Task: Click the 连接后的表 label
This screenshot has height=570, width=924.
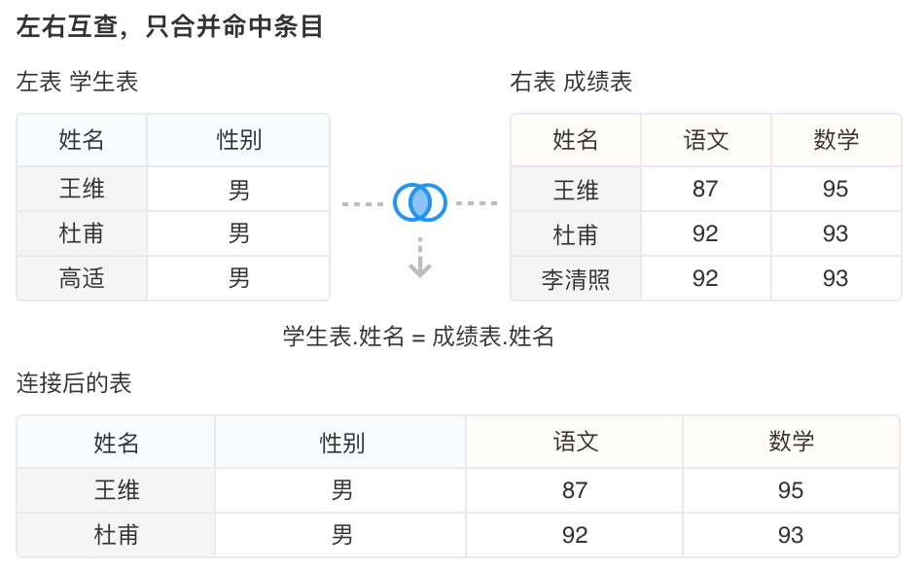Action: (x=74, y=383)
